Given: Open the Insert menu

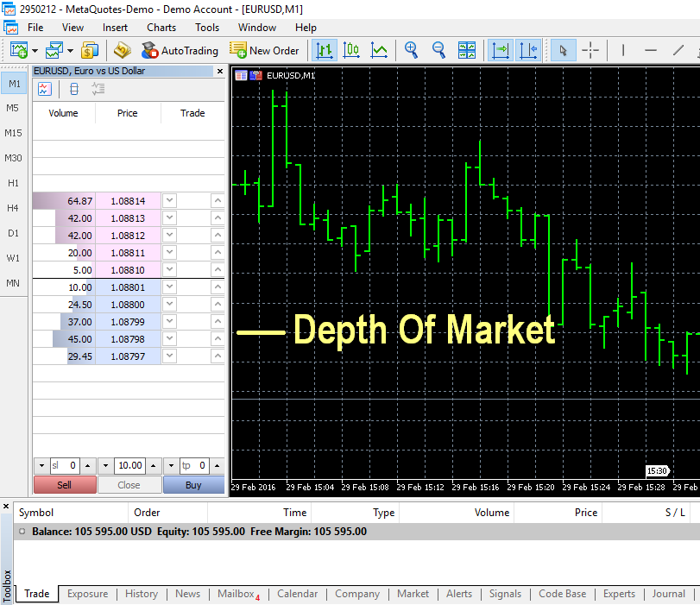Looking at the screenshot, I should coord(115,28).
